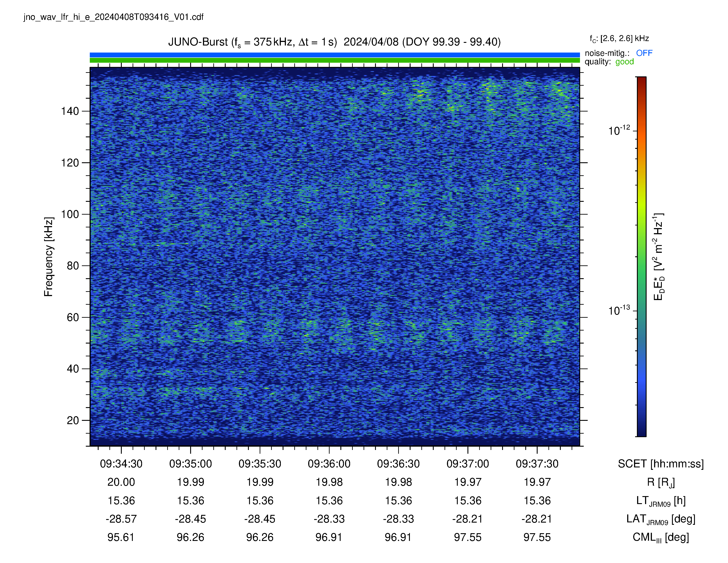Click the 09:36:00 time axis label
The width and height of the screenshot is (728, 563).
point(329,464)
